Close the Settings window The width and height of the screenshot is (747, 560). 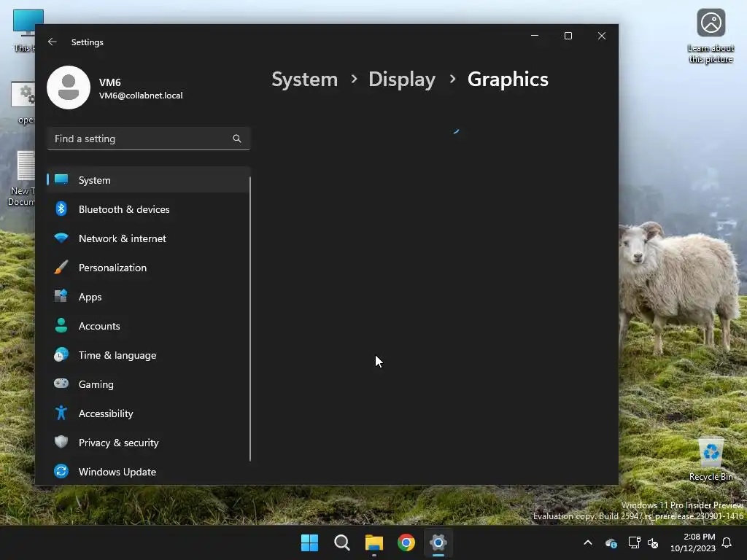point(602,36)
